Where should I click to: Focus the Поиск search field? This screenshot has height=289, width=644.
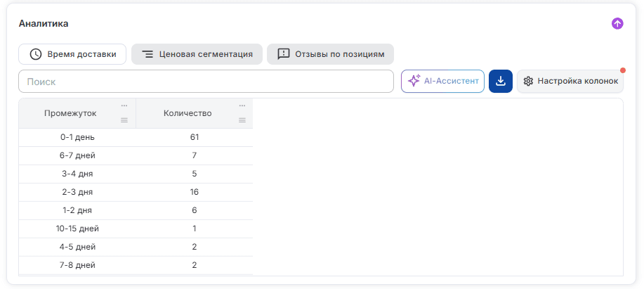pyautogui.click(x=206, y=82)
